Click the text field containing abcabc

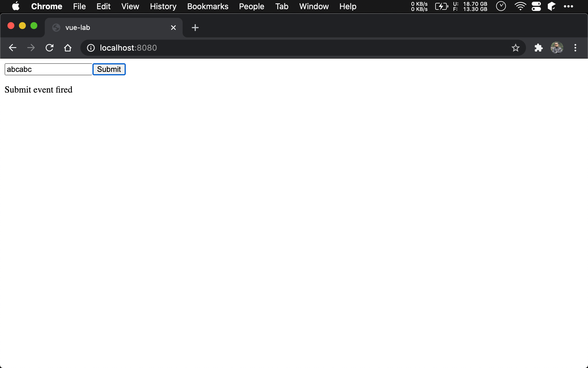click(48, 69)
